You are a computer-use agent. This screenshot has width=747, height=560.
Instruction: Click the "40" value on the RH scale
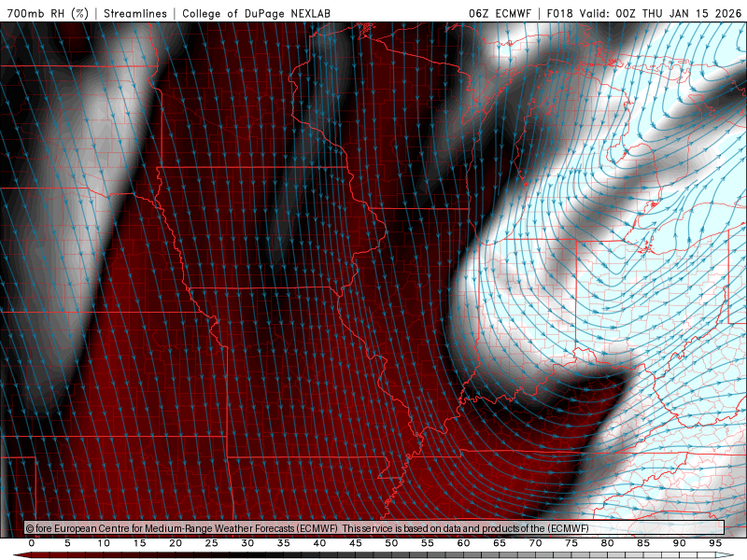coord(319,543)
